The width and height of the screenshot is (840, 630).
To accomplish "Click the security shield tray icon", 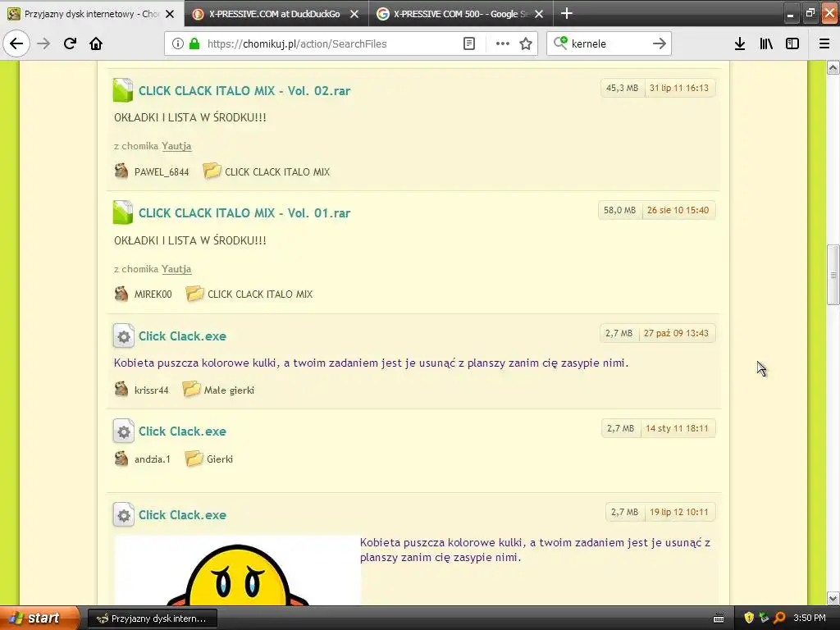I will (x=749, y=619).
